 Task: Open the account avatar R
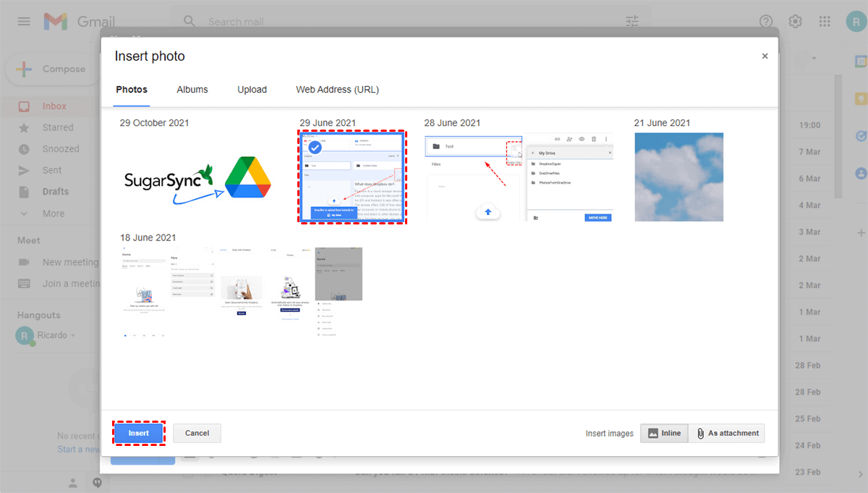[x=856, y=22]
